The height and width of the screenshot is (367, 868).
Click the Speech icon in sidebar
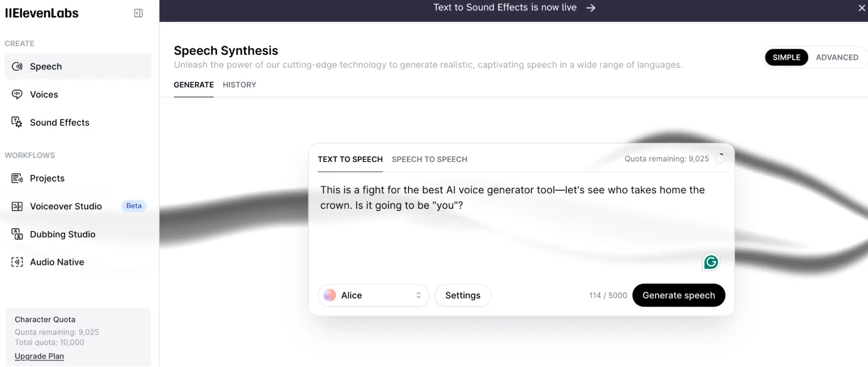(17, 66)
